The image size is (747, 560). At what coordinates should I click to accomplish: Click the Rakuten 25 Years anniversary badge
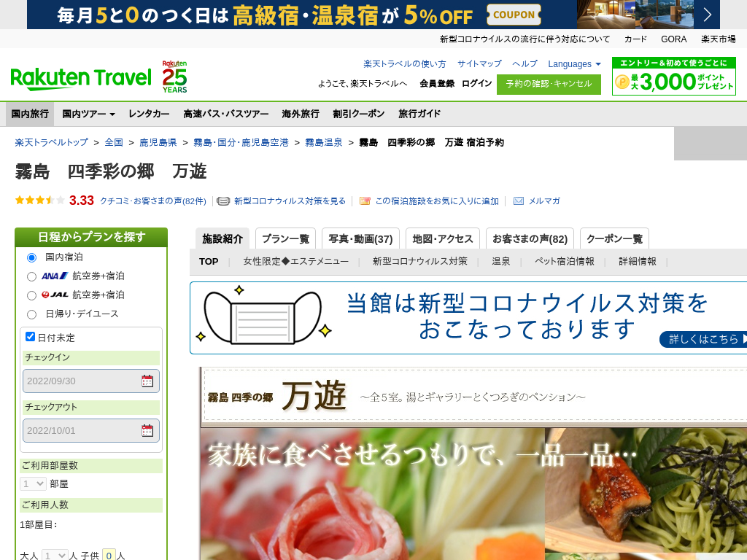[x=174, y=77]
